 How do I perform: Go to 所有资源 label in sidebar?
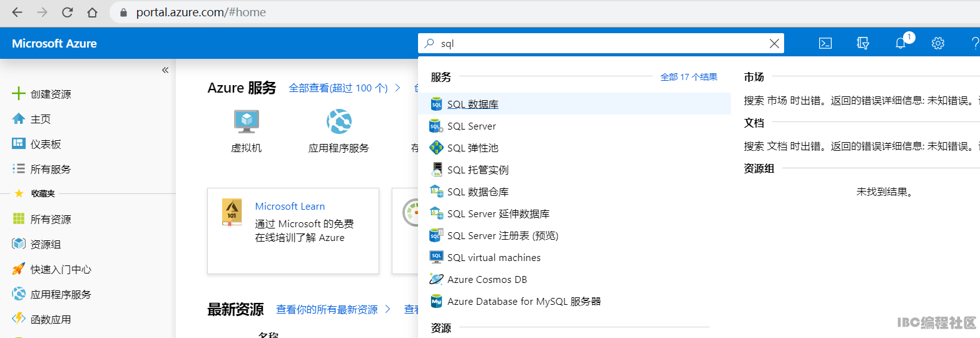pyautogui.click(x=51, y=219)
